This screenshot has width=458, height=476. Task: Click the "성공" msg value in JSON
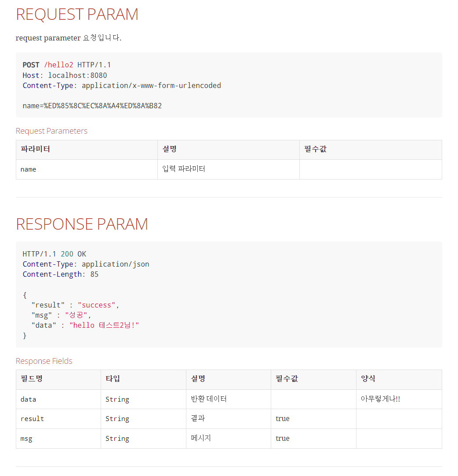point(76,315)
